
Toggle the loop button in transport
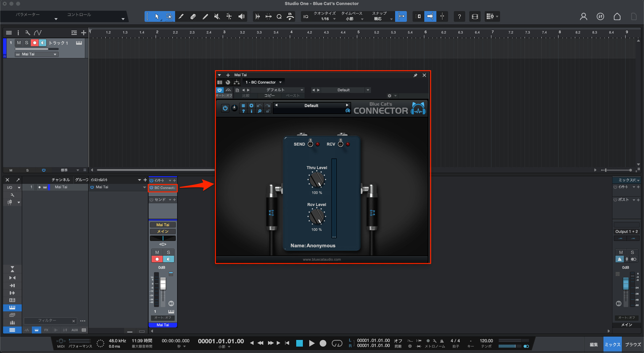tap(337, 343)
